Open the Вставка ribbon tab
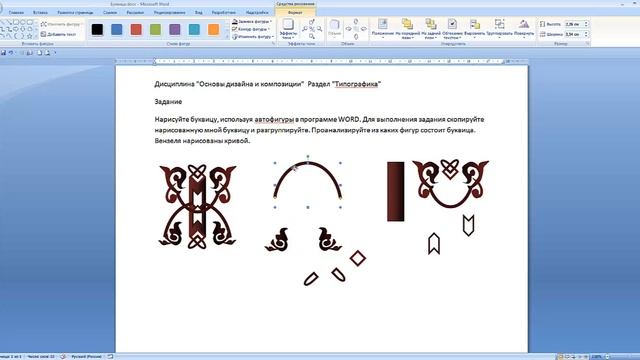The height and width of the screenshot is (360, 640). pos(40,13)
